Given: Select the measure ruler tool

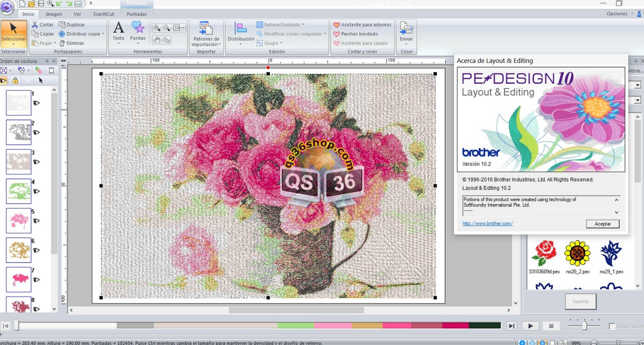Looking at the screenshot, I should (166, 40).
